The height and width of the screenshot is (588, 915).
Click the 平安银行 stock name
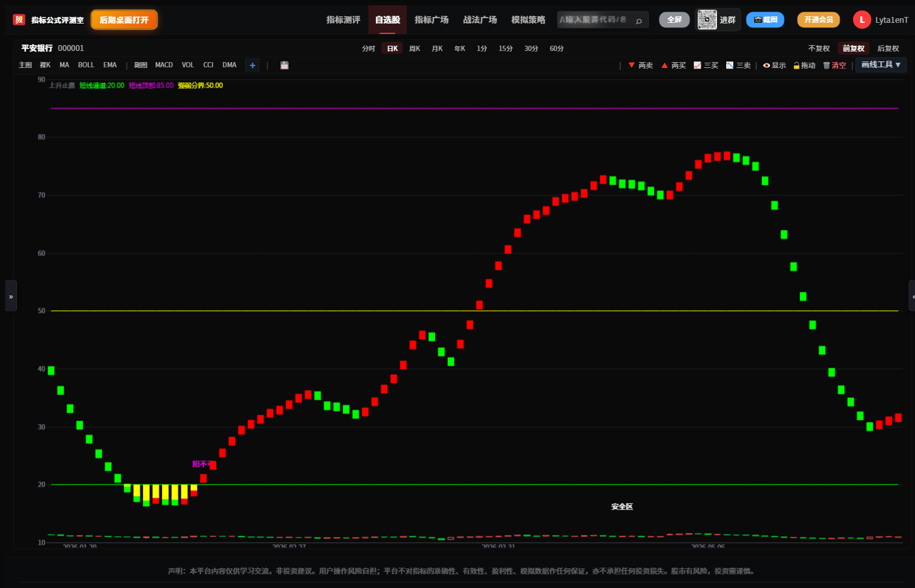[37, 48]
